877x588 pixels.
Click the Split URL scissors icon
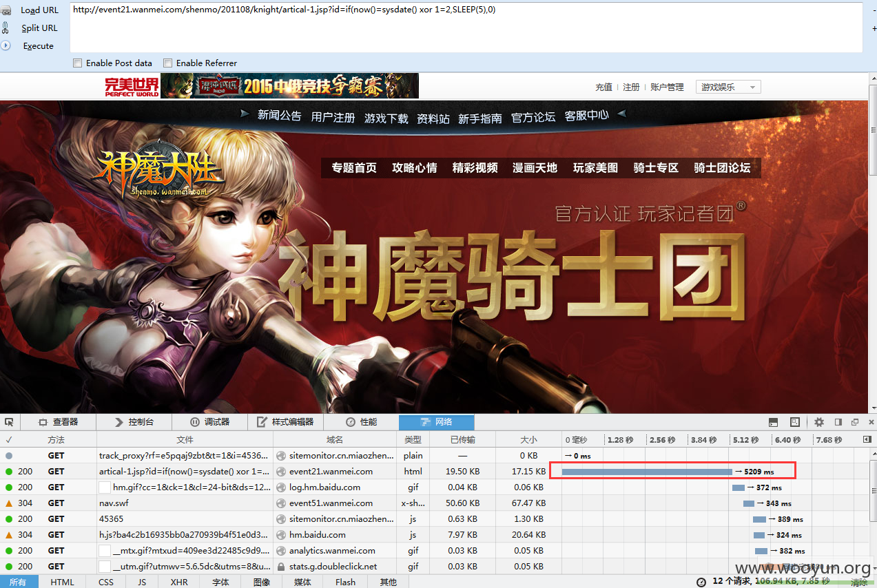point(6,28)
